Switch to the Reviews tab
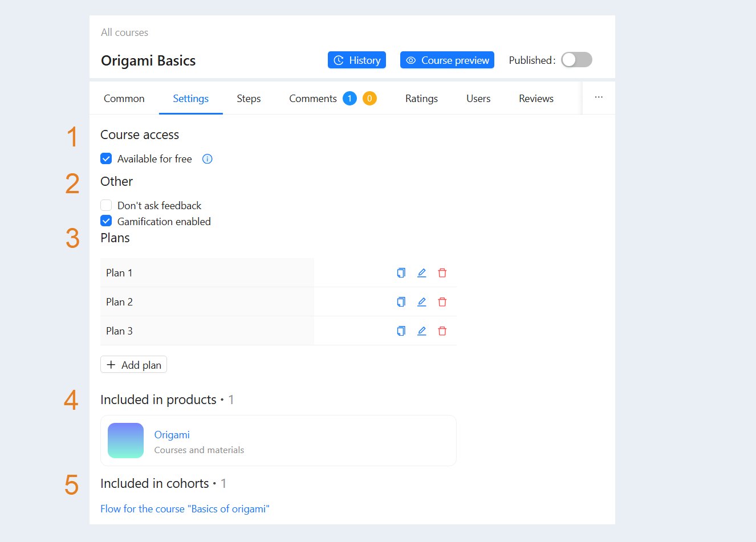 click(x=536, y=99)
